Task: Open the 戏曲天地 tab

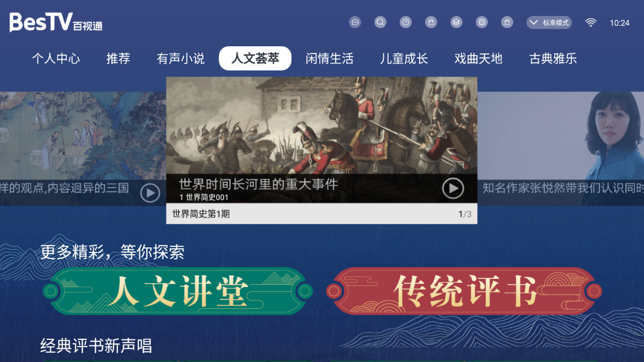Action: click(x=479, y=59)
